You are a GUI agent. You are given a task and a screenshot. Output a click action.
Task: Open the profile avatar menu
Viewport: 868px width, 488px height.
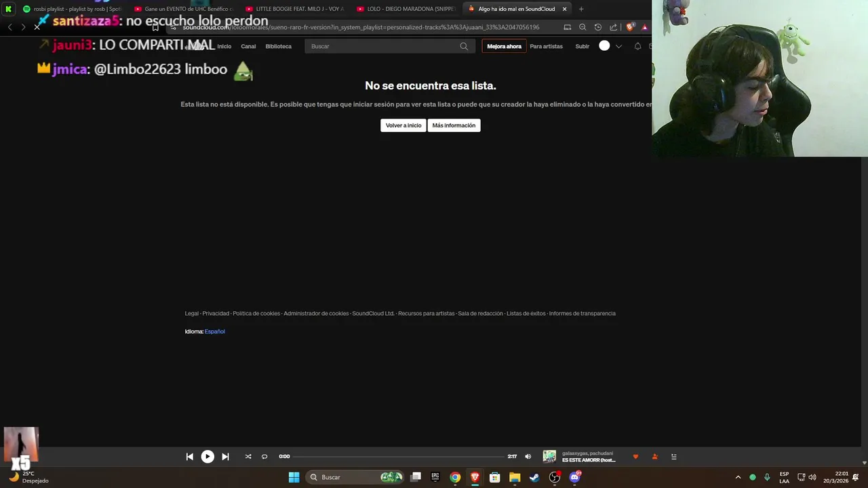(604, 46)
